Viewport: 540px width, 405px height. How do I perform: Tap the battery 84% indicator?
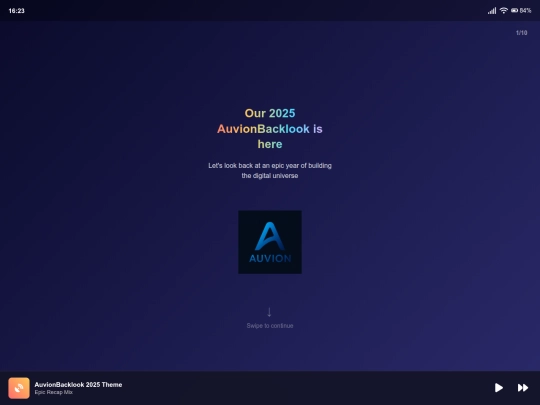pyautogui.click(x=521, y=11)
